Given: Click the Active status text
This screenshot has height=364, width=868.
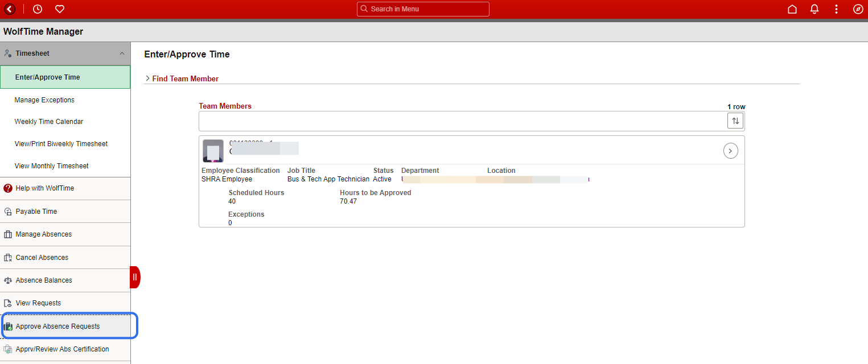Looking at the screenshot, I should [x=382, y=179].
